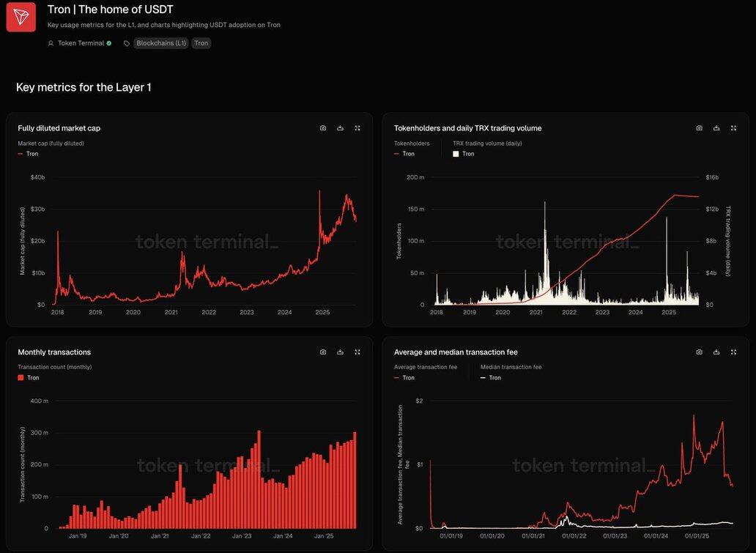Screen dimensions: 756x553
Task: Toggle the Average transaction fee Tron series
Action: tap(408, 378)
